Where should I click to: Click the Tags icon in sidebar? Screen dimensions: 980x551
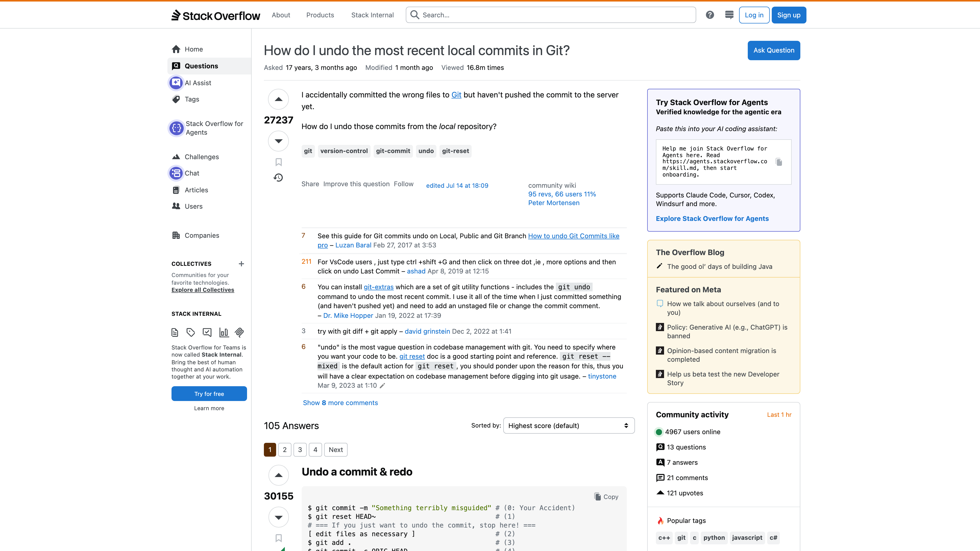point(176,99)
